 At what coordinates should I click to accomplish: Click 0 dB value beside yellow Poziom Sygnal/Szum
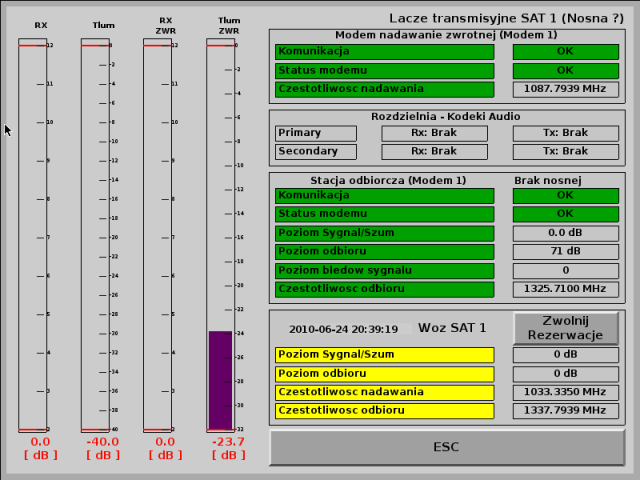[x=565, y=355]
